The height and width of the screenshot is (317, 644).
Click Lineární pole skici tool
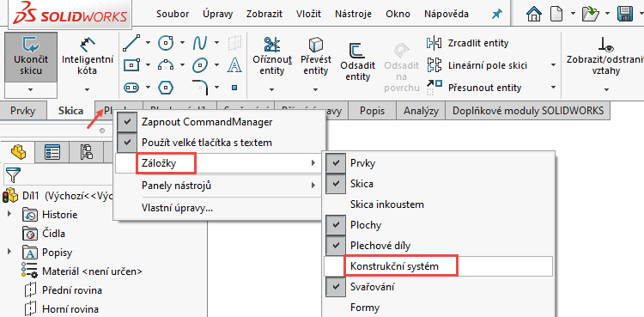click(477, 65)
